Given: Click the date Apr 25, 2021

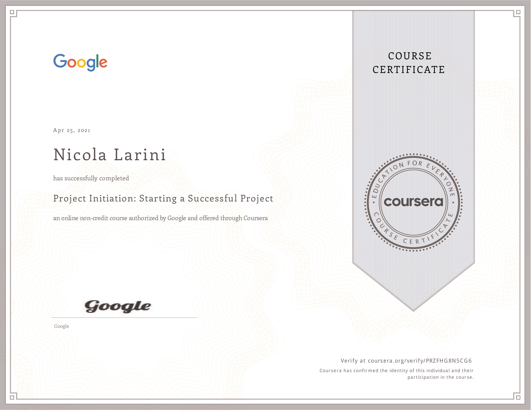Looking at the screenshot, I should [x=72, y=130].
